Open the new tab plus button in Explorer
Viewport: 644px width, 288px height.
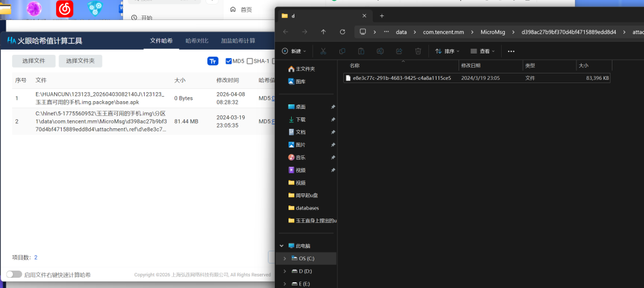[x=382, y=15]
